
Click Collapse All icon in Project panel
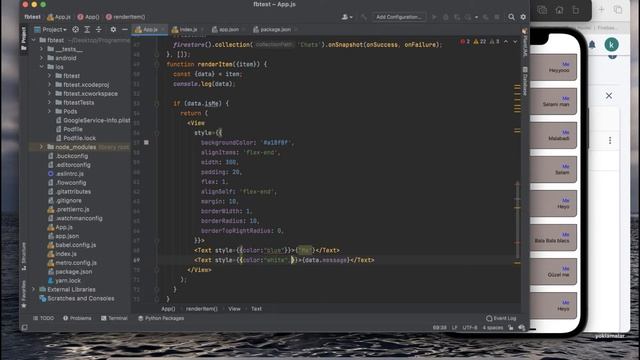point(98,29)
